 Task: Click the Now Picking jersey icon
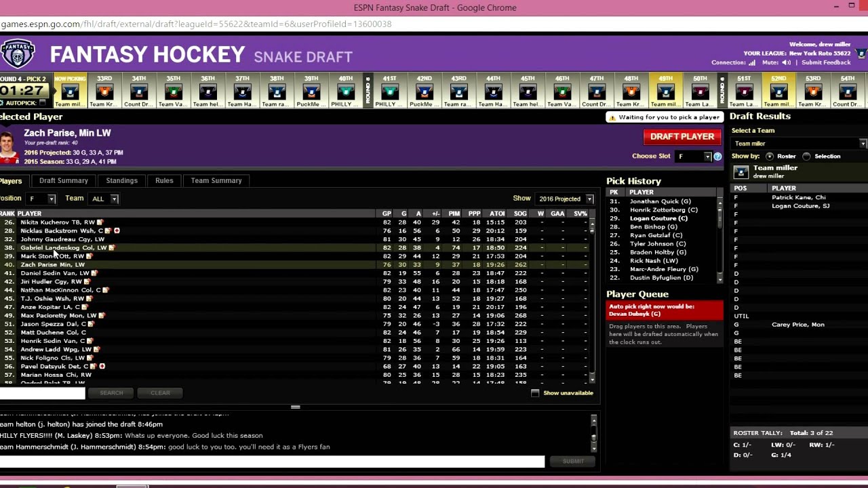pos(70,91)
